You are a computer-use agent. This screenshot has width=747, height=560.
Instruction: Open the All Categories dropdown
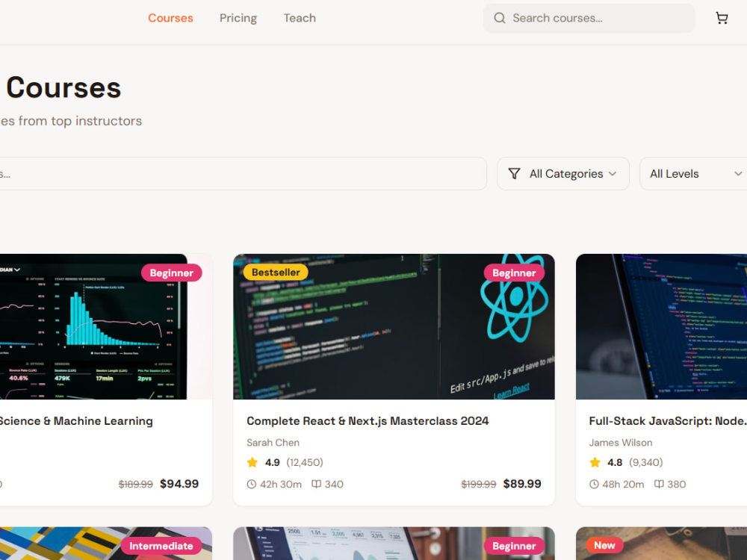coord(563,174)
